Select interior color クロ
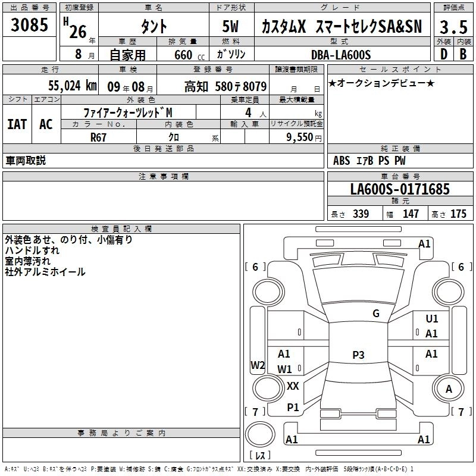Screen dimensions: 476x476 click(174, 137)
